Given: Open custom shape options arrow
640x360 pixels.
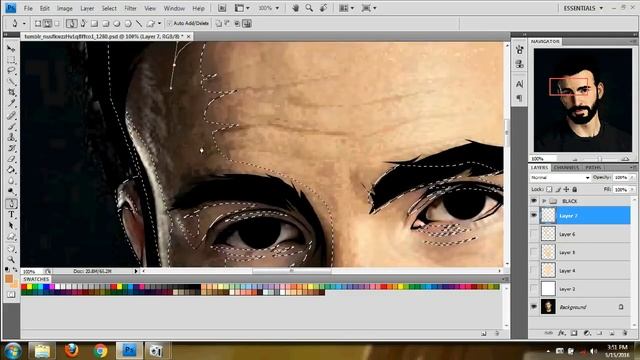Looking at the screenshot, I should [x=159, y=24].
